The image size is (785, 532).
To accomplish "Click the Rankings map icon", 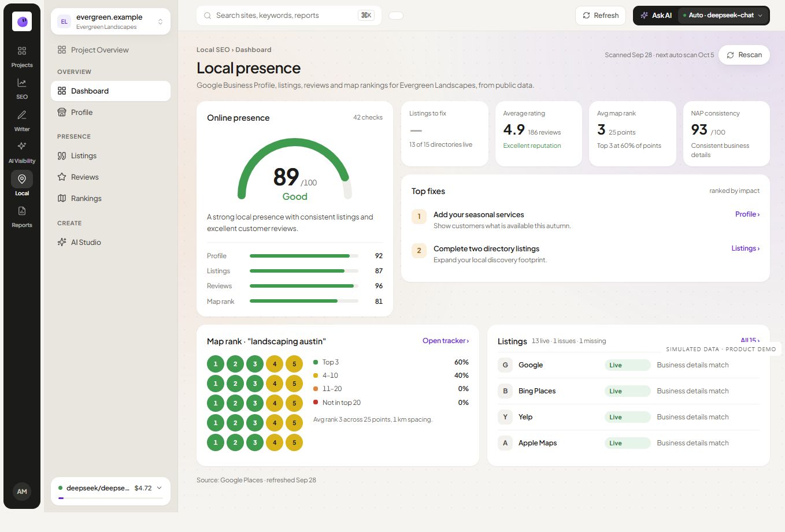I will [x=62, y=198].
